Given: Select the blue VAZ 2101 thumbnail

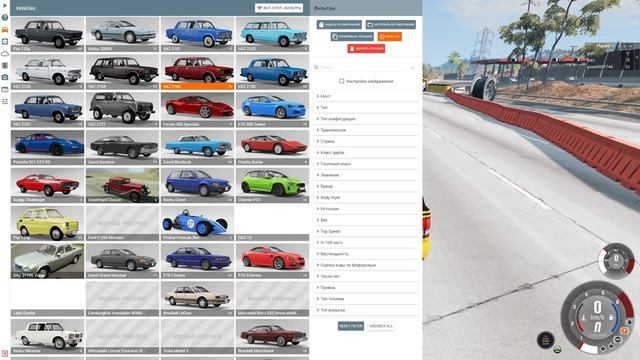Looking at the screenshot, I should click(198, 34).
